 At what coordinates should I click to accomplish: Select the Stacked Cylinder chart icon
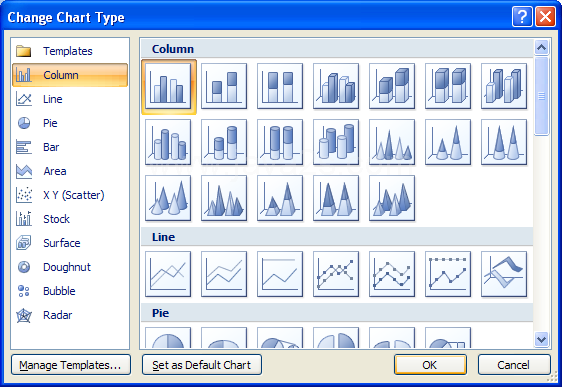pos(224,142)
